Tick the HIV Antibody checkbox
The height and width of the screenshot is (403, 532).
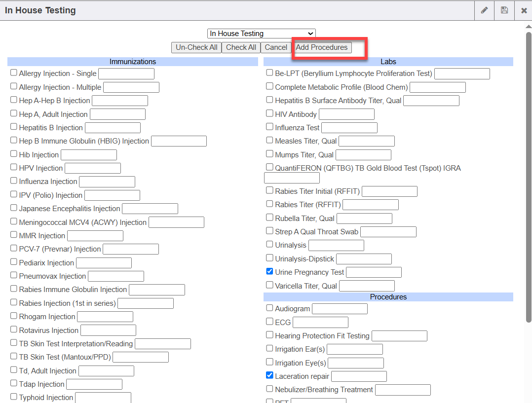[x=269, y=113]
